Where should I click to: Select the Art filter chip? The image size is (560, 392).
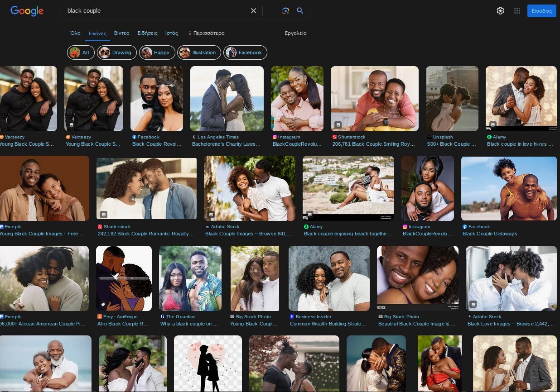(81, 53)
